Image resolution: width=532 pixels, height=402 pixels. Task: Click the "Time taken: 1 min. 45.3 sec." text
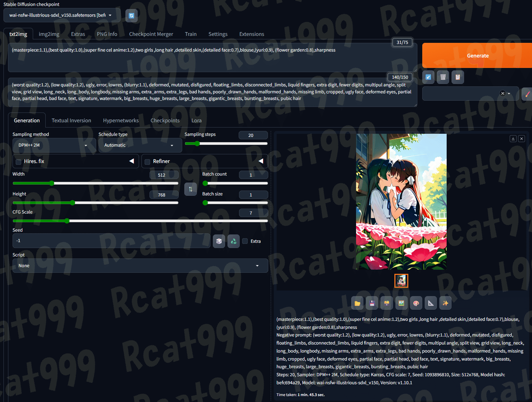point(301,395)
